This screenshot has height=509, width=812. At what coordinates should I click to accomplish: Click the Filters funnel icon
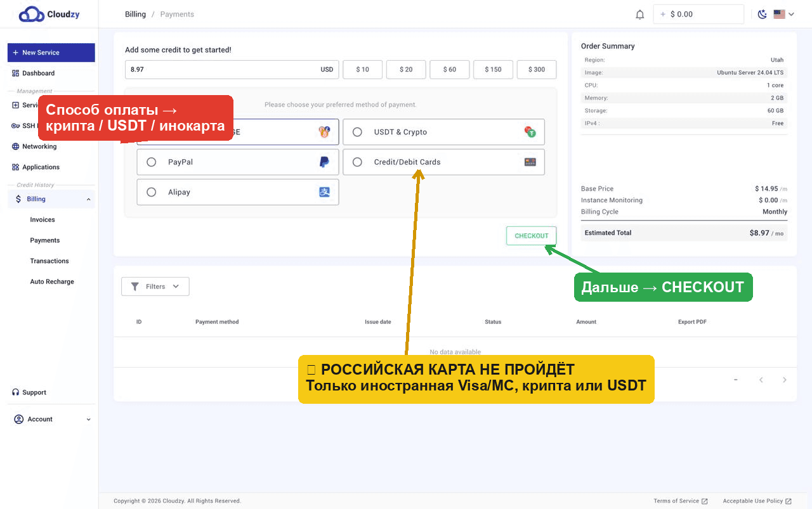tap(134, 287)
